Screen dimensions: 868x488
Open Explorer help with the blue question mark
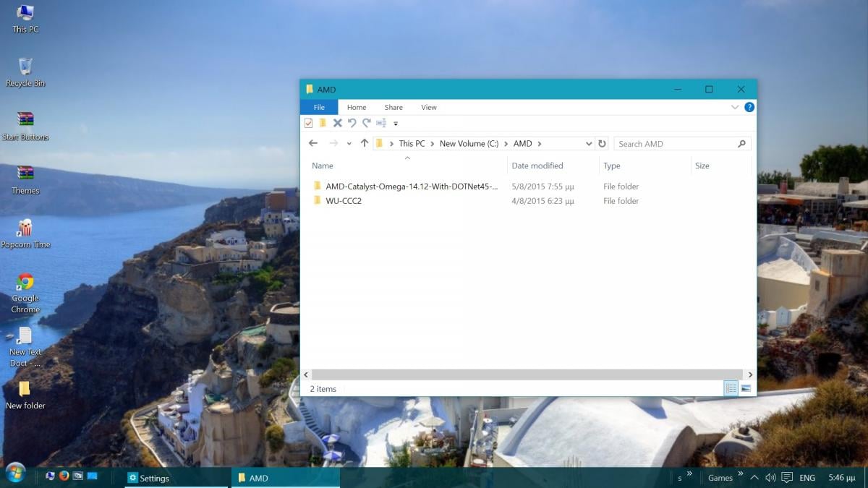point(749,107)
